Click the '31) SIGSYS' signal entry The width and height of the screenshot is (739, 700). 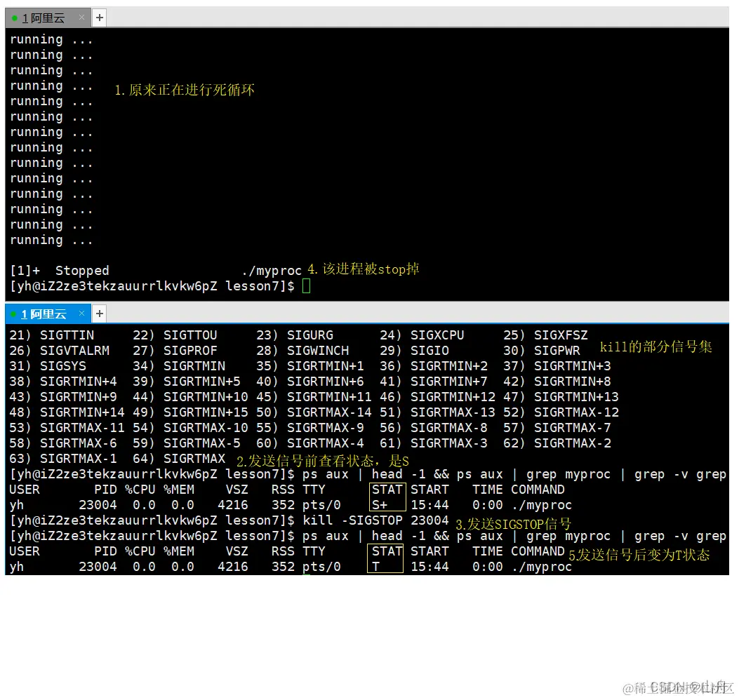pos(48,366)
